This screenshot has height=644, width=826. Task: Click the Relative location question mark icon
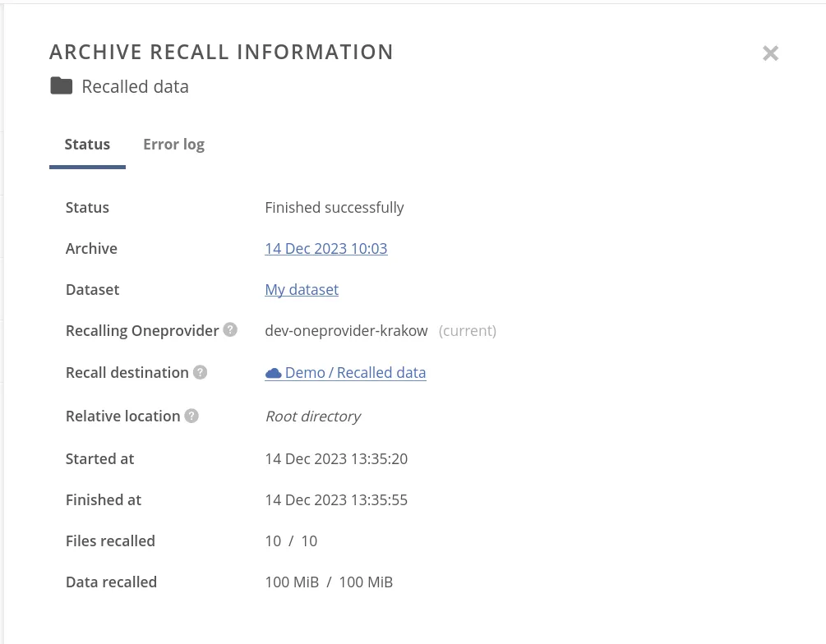coord(192,416)
